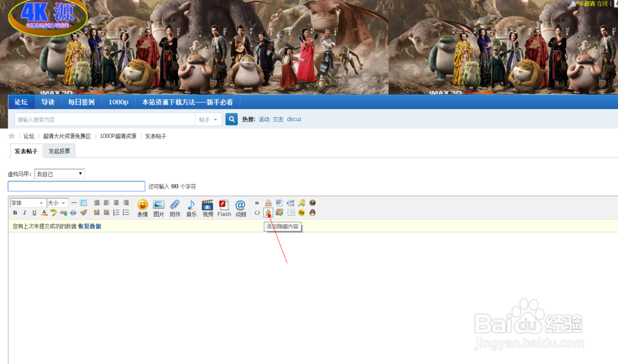Switch to the 发表帖子 tab

pos(26,151)
